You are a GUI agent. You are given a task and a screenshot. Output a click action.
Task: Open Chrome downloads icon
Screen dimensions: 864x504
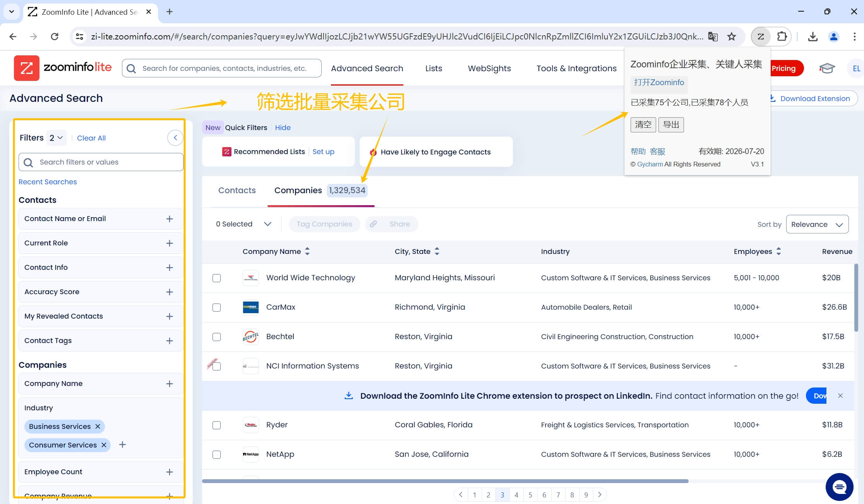[x=813, y=36]
